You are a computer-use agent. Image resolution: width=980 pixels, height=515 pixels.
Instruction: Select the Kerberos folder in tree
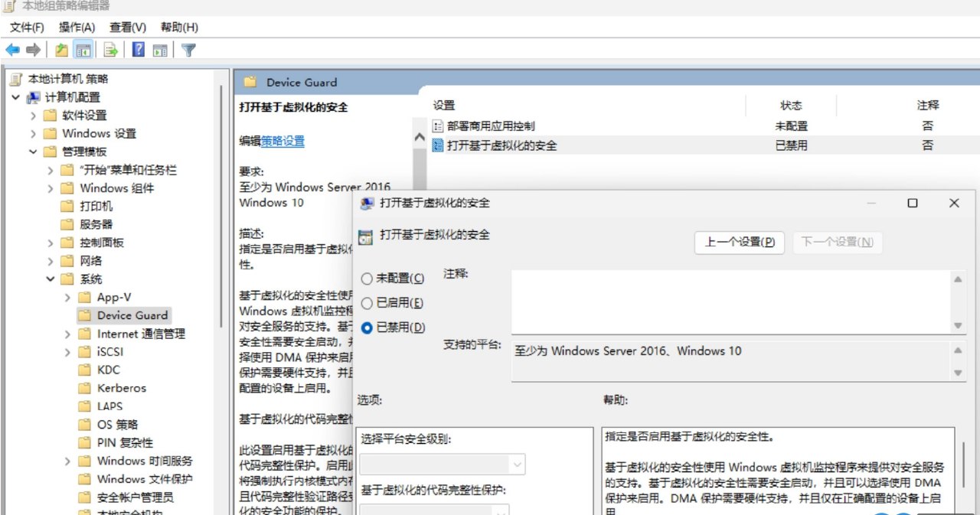[121, 388]
